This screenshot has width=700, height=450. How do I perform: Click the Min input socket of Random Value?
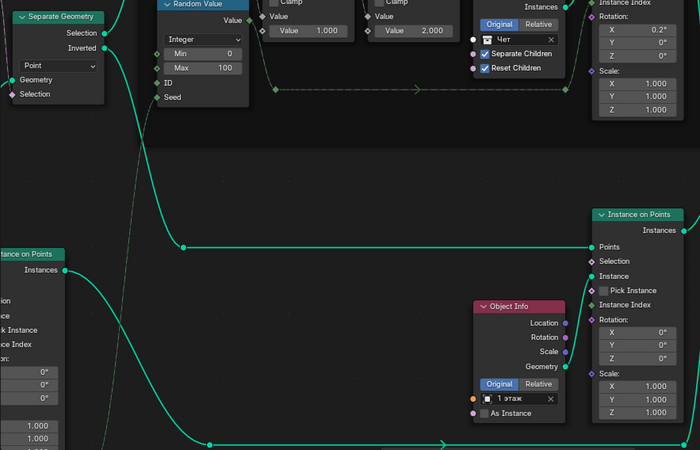click(x=157, y=54)
